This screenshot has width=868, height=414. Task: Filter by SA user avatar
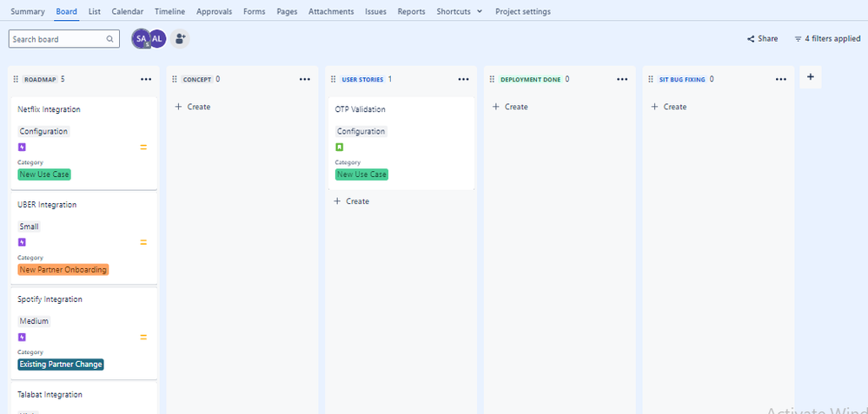click(141, 39)
